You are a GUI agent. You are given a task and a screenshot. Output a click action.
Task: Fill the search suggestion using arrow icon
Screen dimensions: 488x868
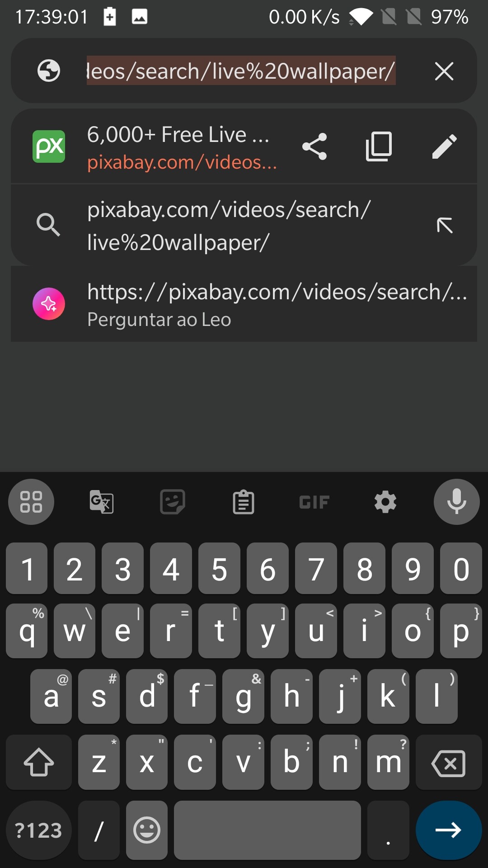[445, 225]
